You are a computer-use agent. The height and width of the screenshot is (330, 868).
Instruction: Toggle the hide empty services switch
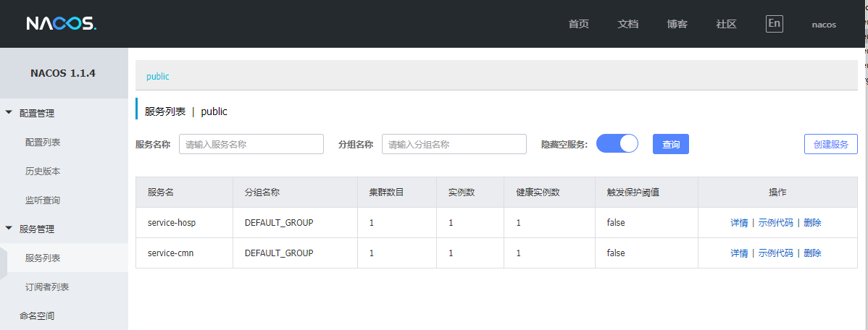click(617, 144)
